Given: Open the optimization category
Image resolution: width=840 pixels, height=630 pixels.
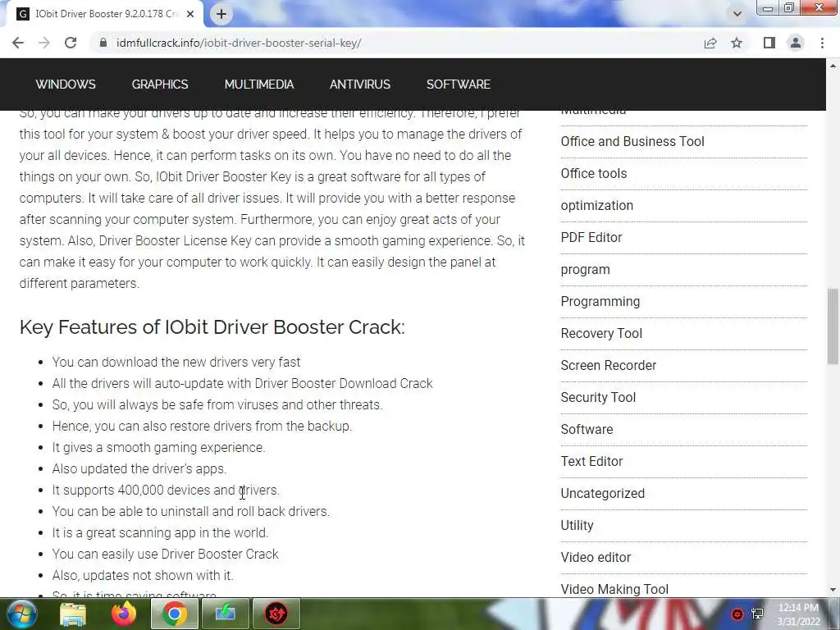Looking at the screenshot, I should (597, 206).
